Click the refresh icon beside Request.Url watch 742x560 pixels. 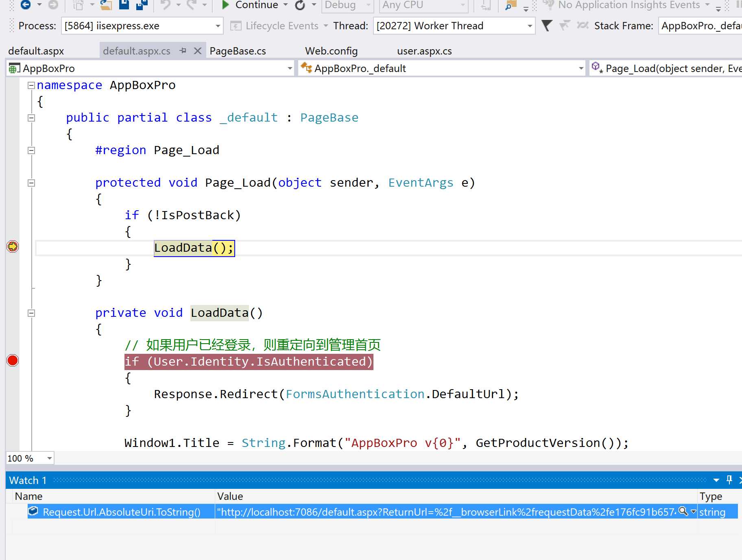pyautogui.click(x=33, y=511)
